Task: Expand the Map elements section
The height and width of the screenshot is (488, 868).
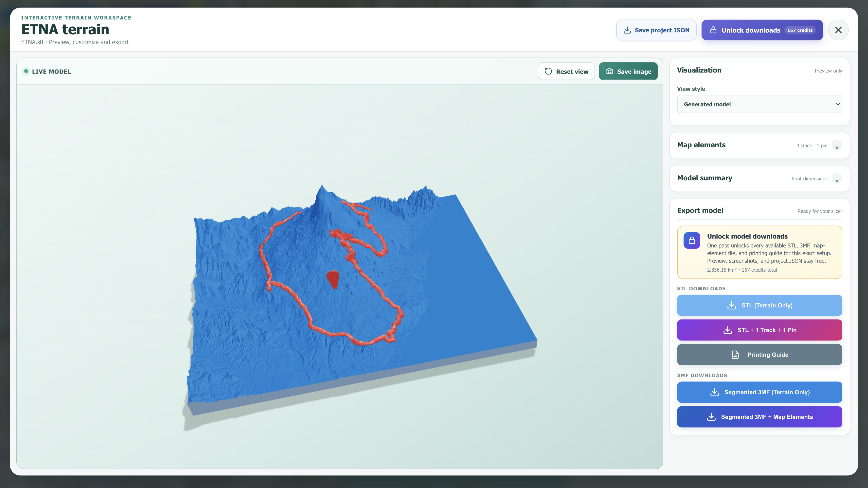Action: pyautogui.click(x=837, y=146)
